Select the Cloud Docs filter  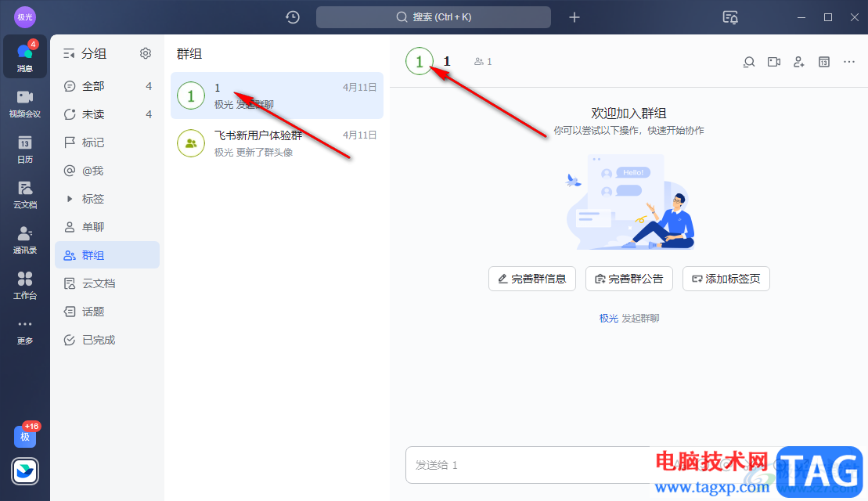(107, 283)
